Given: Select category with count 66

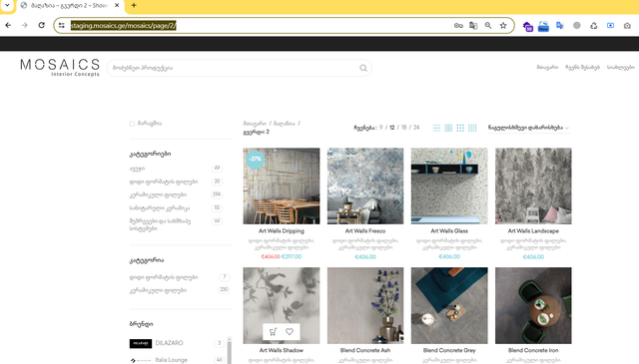Looking at the screenshot, I should click(x=160, y=224).
